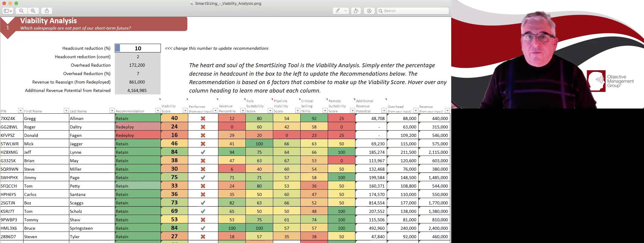Screen dimensions: 644x243
Task: Click the red X icon for Steven Tyler
Action: pos(203,237)
